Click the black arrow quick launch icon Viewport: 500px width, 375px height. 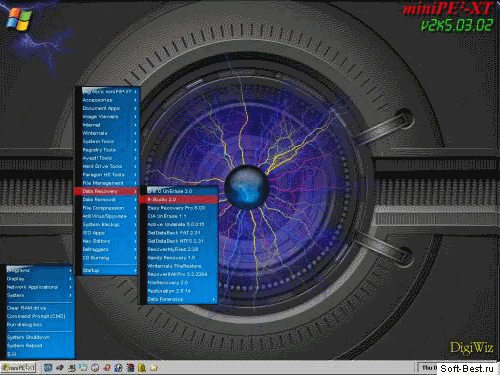point(60,368)
